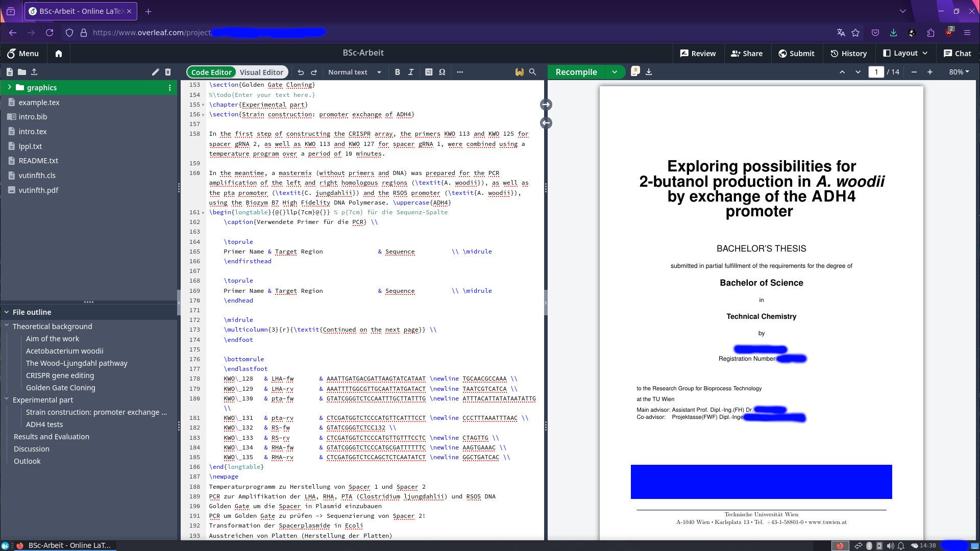Open the Overleaf Menu
The width and height of the screenshot is (980, 551).
23,53
